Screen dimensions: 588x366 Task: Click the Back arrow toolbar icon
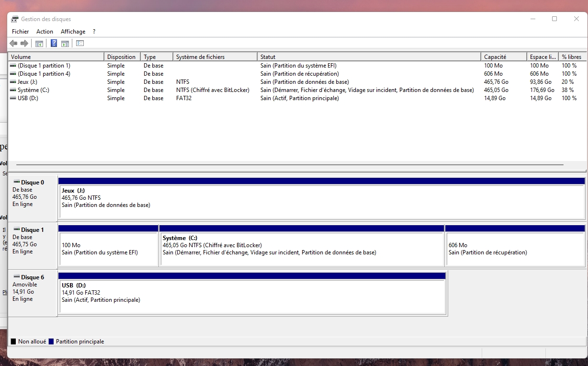point(13,44)
